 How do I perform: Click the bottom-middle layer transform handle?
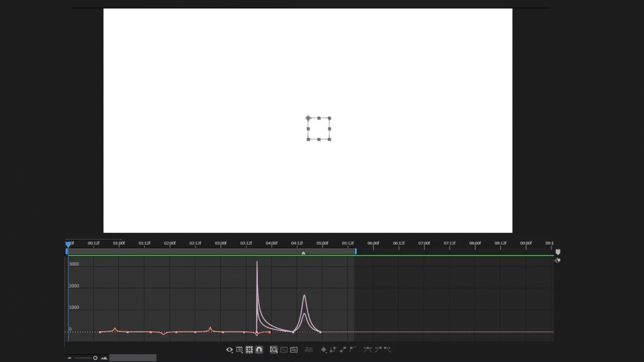pyautogui.click(x=319, y=139)
